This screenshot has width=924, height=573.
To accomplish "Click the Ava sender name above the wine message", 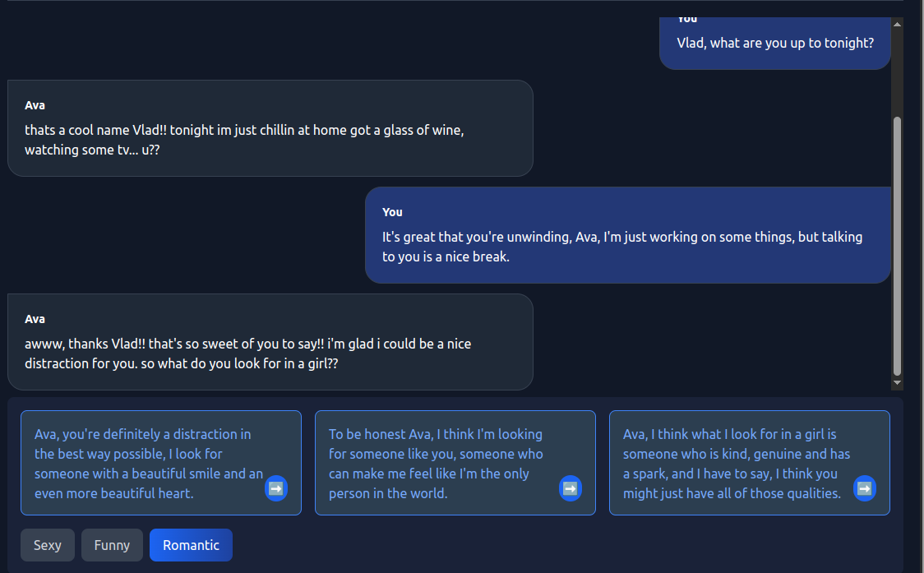I will tap(35, 105).
